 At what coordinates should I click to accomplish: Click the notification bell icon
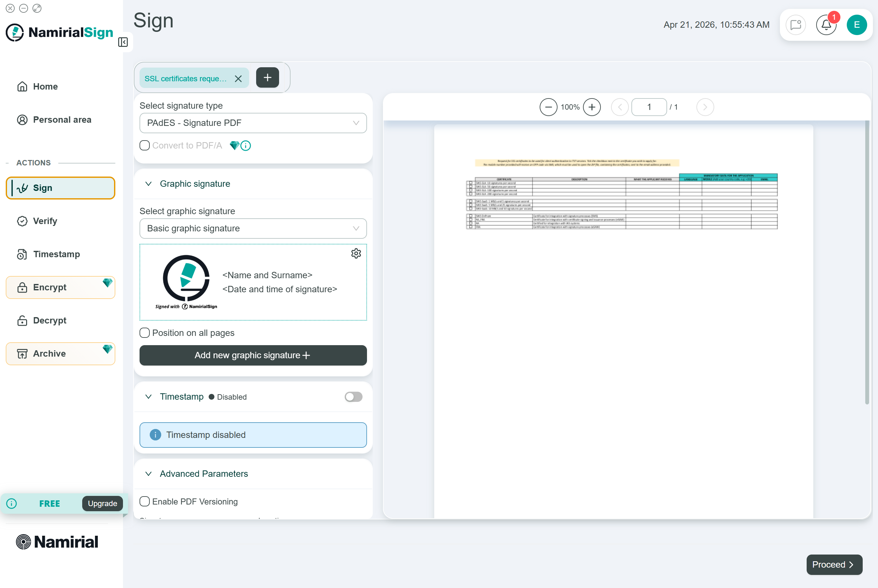click(x=826, y=25)
